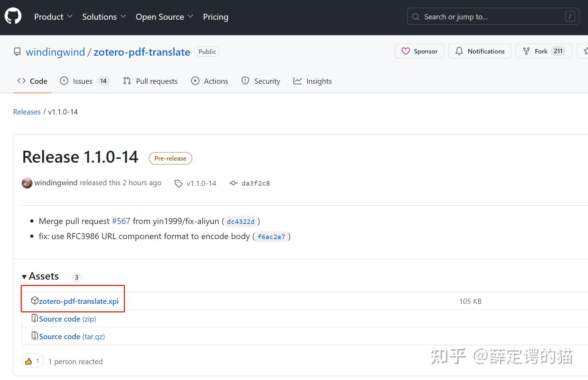Toggle thumbs up reaction

[33, 361]
